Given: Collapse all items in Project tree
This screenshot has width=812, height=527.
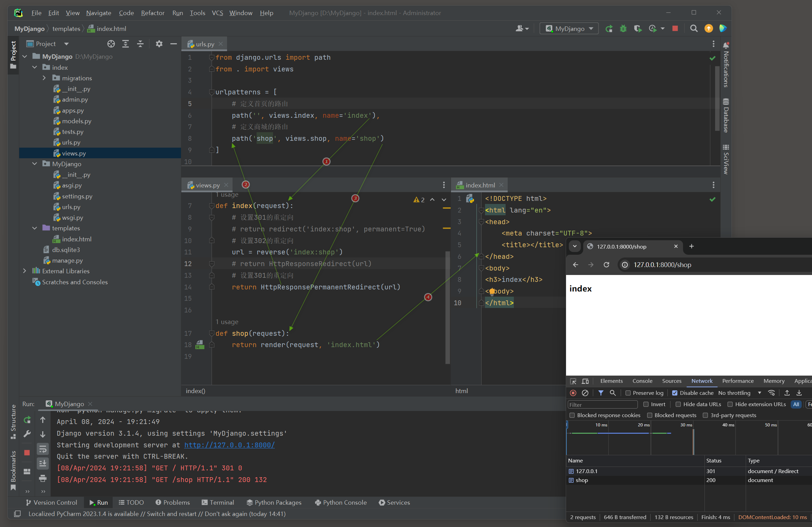Looking at the screenshot, I should (x=140, y=44).
